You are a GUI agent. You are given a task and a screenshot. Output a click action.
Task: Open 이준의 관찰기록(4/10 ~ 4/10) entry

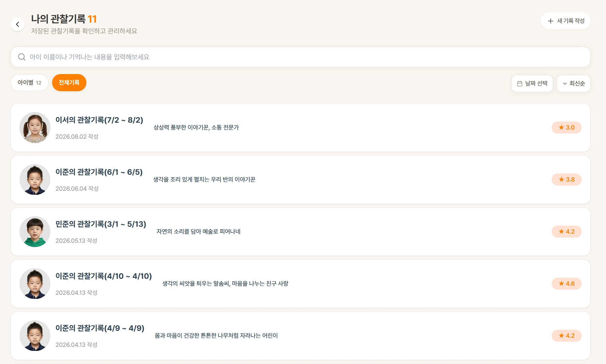pos(300,284)
